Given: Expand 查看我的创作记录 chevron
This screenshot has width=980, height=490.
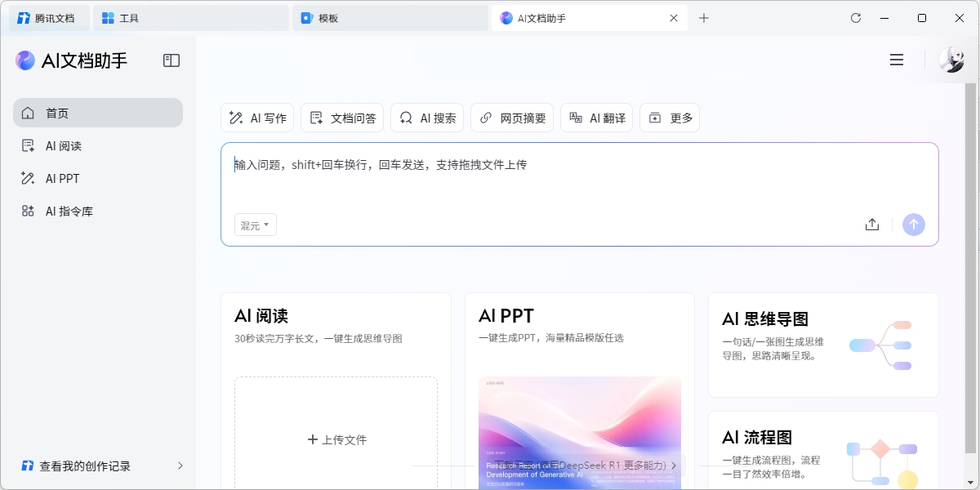Looking at the screenshot, I should [x=180, y=465].
